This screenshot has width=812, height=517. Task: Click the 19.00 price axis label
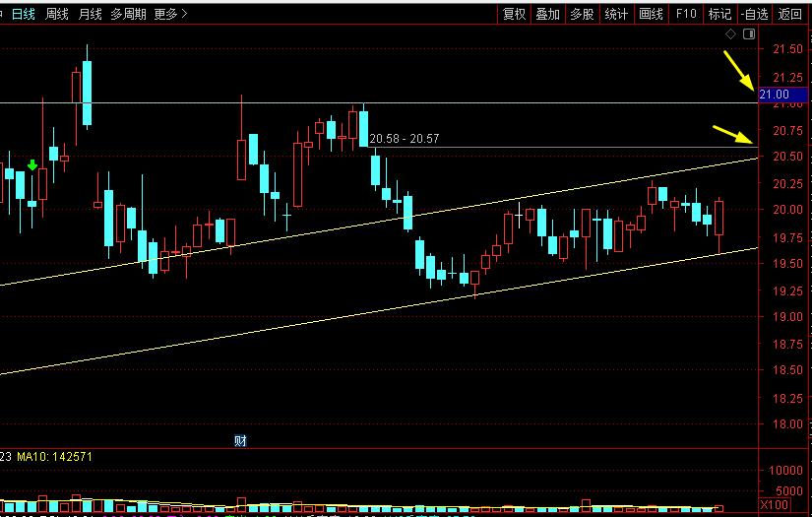(x=787, y=316)
